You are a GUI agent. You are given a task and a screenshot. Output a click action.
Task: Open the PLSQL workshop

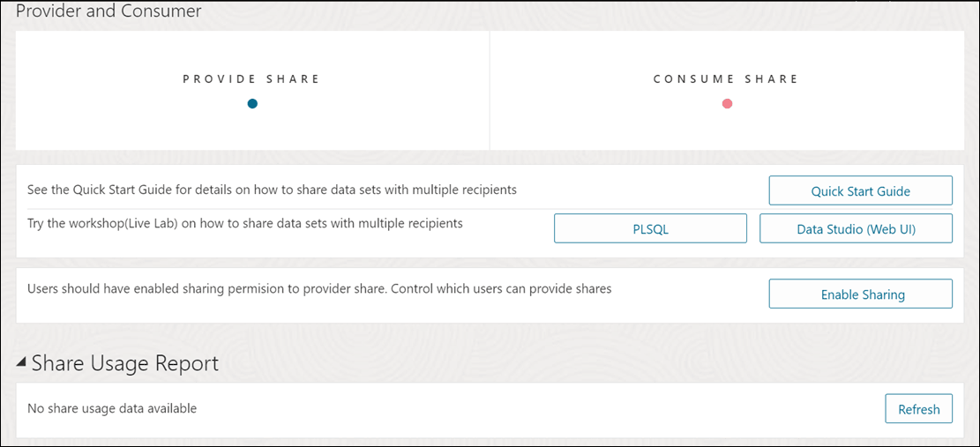[x=650, y=228]
